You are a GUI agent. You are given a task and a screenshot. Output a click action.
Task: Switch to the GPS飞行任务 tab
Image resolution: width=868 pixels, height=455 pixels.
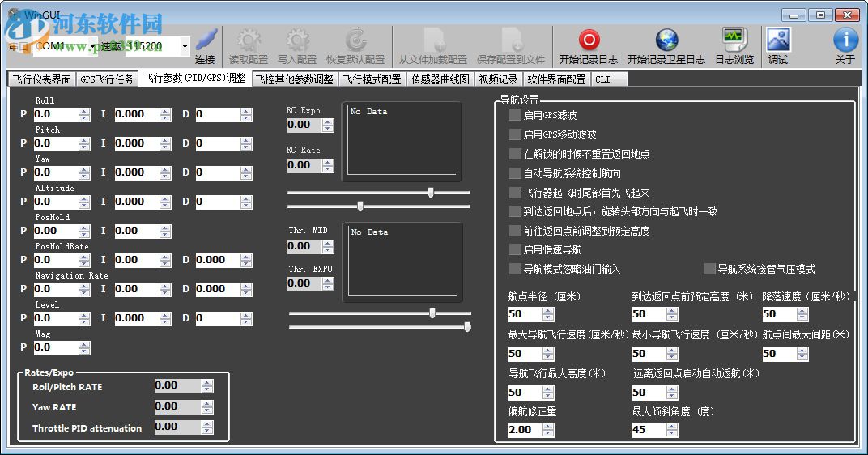107,79
